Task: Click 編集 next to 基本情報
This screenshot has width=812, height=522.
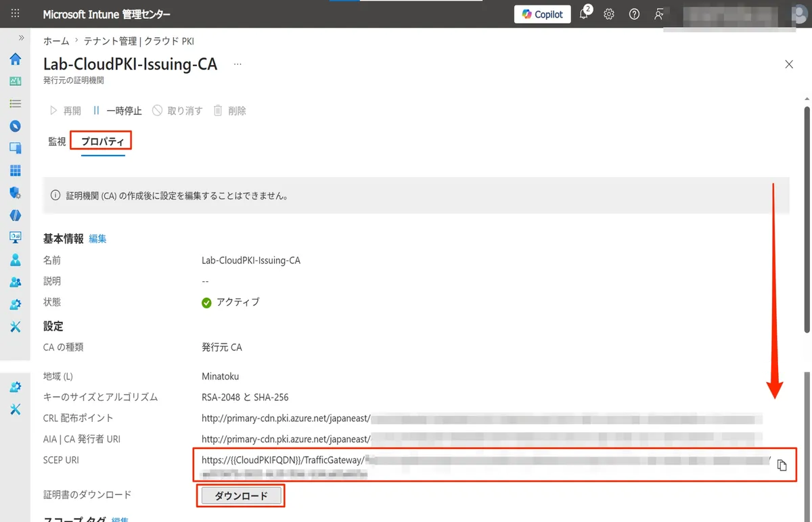Action: (97, 239)
